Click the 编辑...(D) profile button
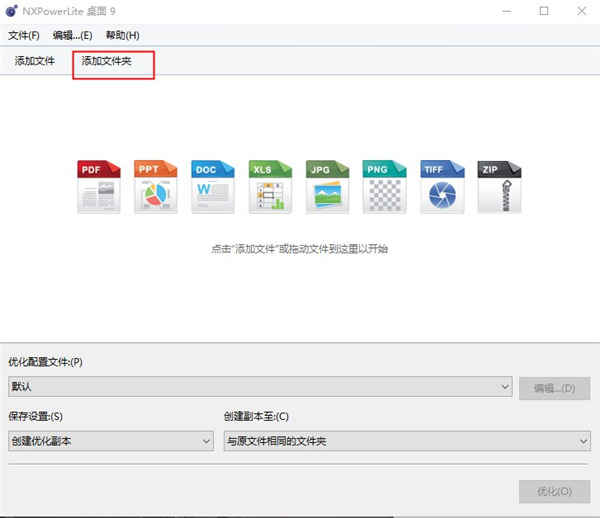The image size is (600, 518). click(554, 388)
